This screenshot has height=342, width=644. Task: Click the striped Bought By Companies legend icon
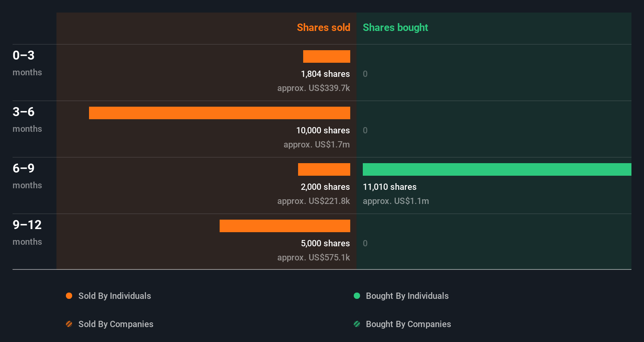(x=357, y=324)
